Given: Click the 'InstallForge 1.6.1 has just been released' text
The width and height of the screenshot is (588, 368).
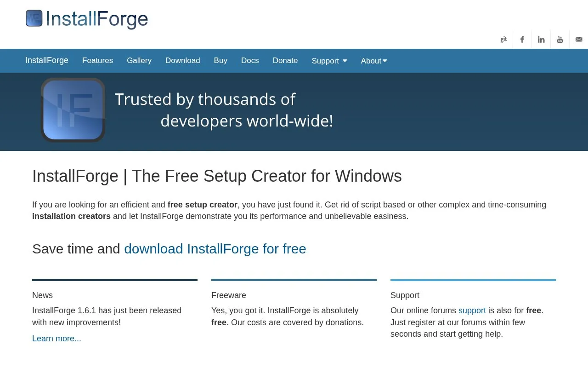Looking at the screenshot, I should click(x=107, y=310).
